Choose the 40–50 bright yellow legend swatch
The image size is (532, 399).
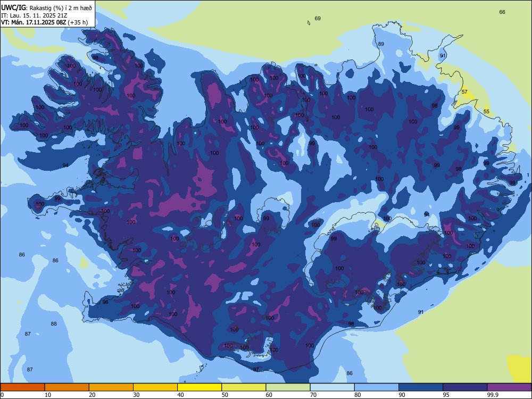pyautogui.click(x=199, y=387)
